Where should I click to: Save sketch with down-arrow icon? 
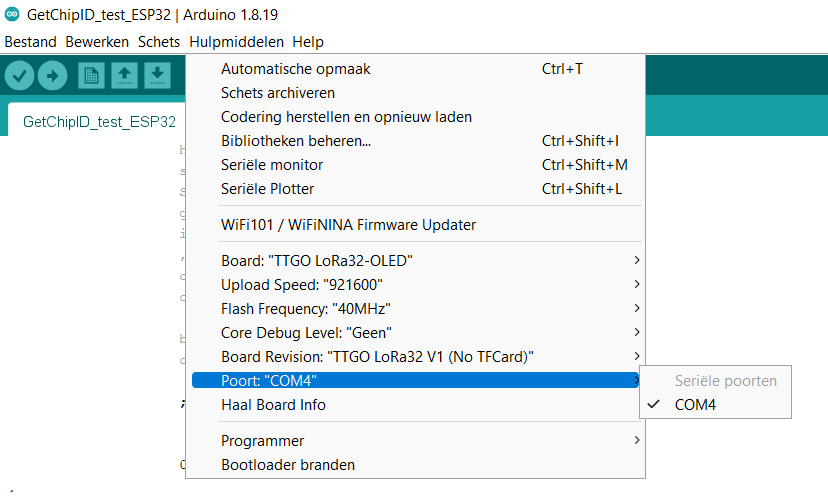(x=157, y=76)
